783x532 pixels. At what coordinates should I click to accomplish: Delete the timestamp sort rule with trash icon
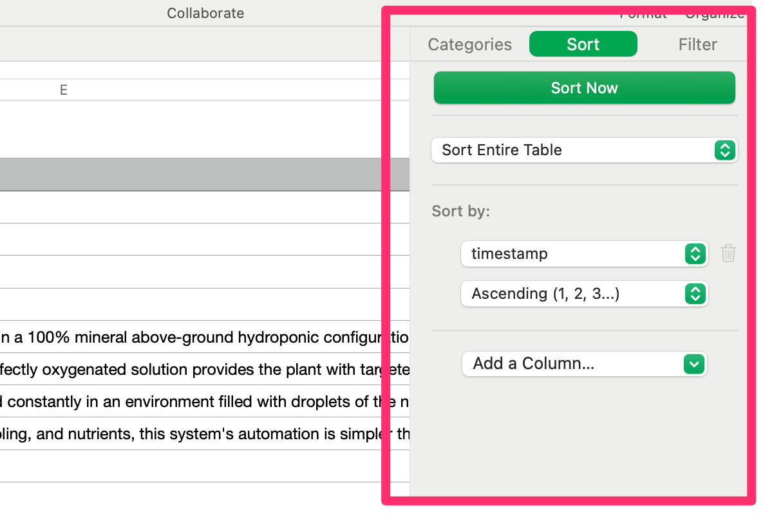click(x=728, y=253)
